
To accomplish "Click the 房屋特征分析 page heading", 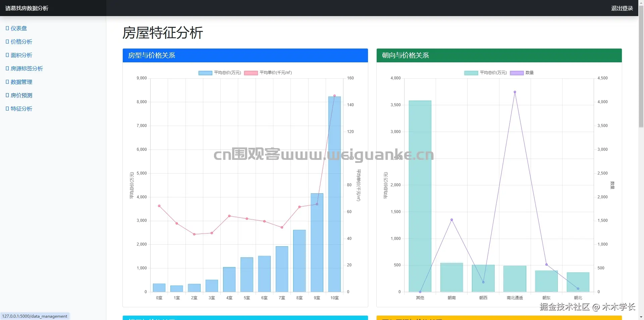I will tap(163, 33).
